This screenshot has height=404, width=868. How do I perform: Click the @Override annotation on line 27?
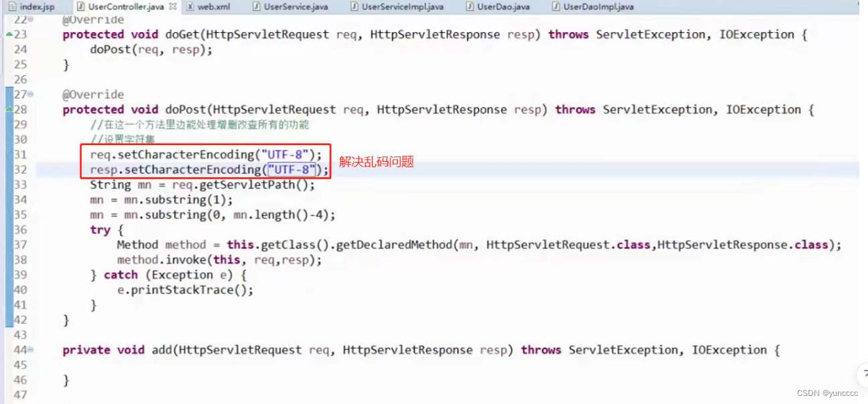point(94,94)
